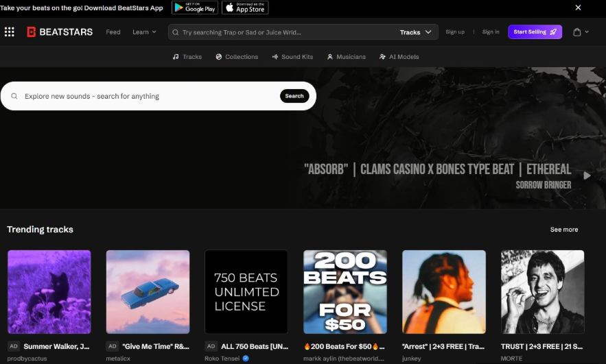Screen dimensions: 606x364
Task: Click the Sign in link
Action: 491,32
